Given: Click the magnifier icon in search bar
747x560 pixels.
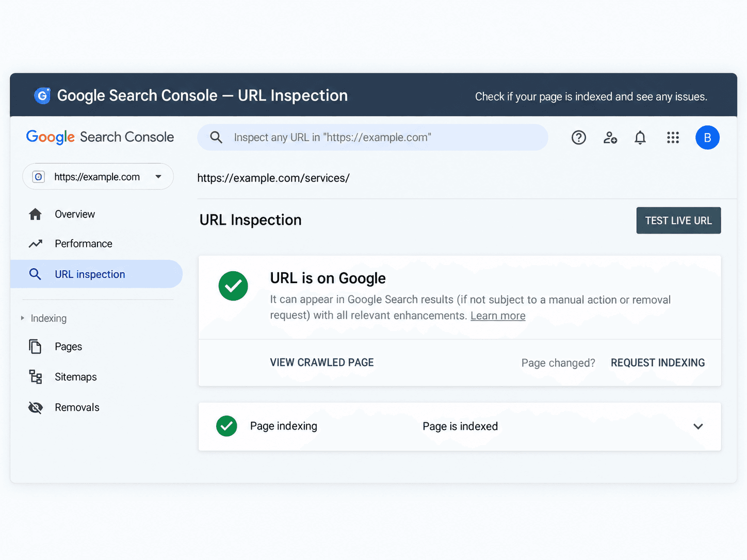Looking at the screenshot, I should click(x=216, y=138).
